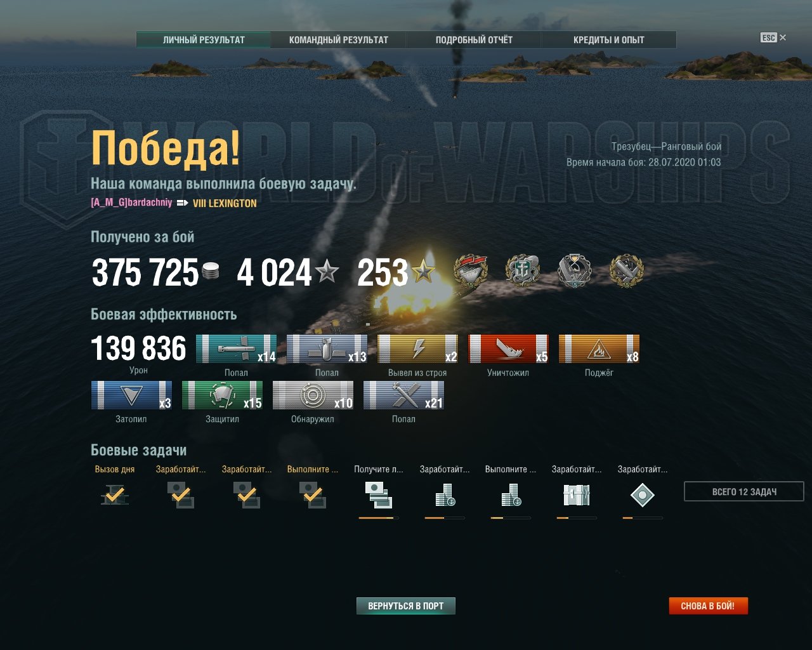Image resolution: width=812 pixels, height=650 pixels.
Task: Click the Защитил ribbon x15
Action: click(222, 395)
